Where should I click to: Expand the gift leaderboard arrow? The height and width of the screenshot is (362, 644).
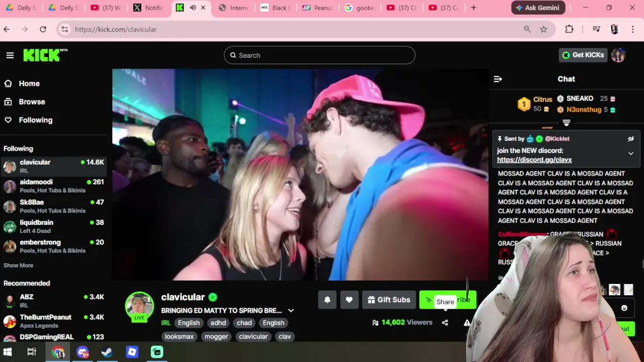[x=567, y=123]
